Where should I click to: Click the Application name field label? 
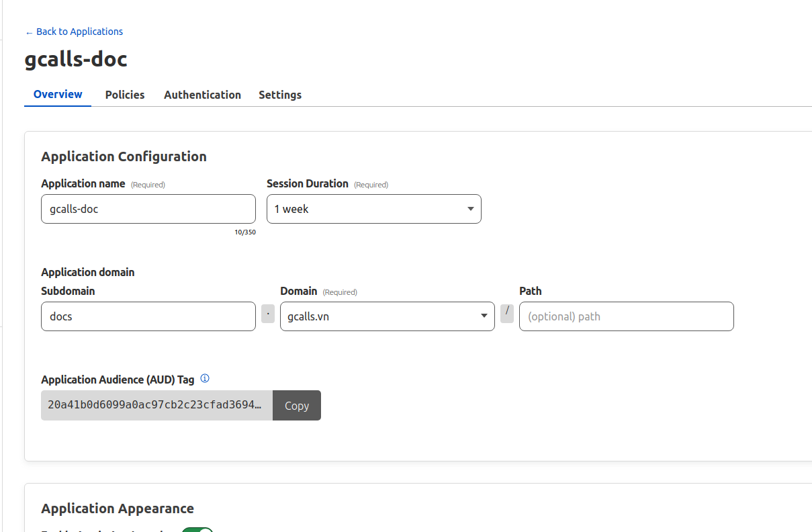(x=83, y=183)
